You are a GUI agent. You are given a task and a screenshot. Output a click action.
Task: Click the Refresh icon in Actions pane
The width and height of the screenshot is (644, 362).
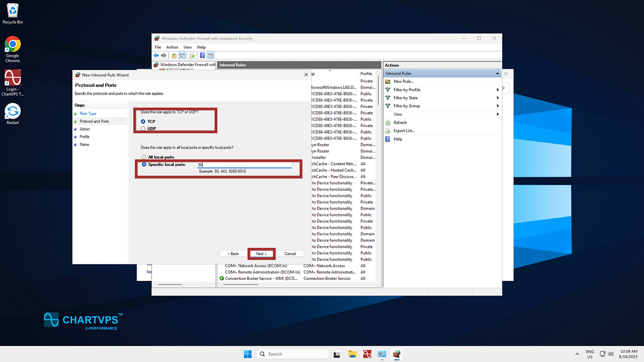pos(388,123)
